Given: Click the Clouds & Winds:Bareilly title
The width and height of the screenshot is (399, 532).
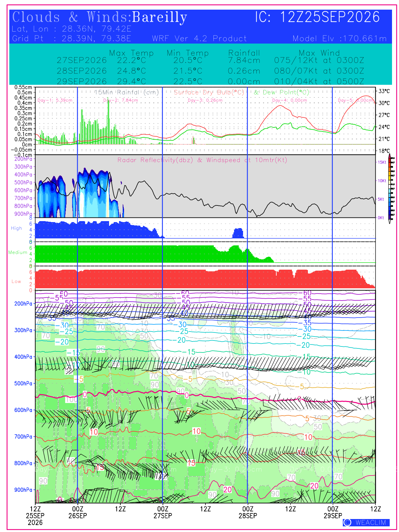Looking at the screenshot, I should coord(99,17).
